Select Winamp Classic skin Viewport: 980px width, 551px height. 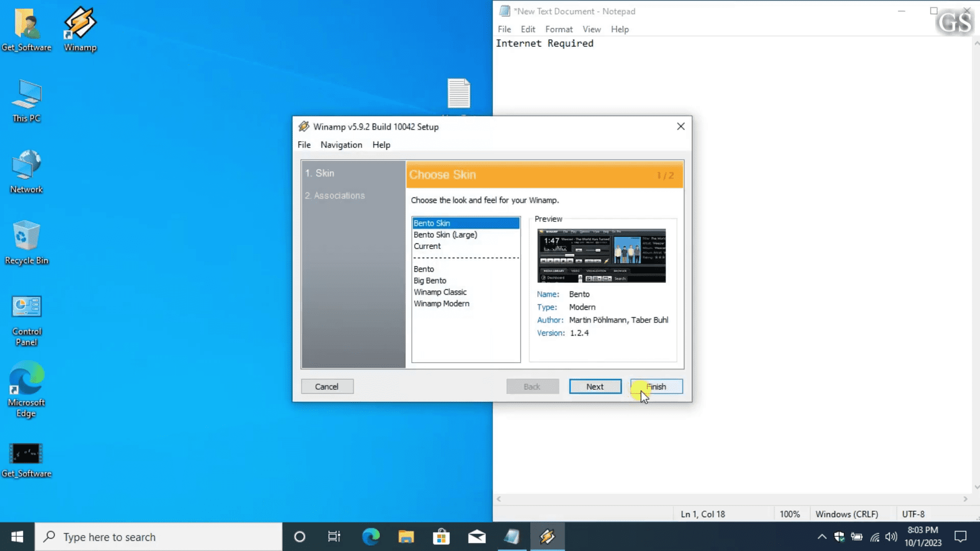pos(466,292)
